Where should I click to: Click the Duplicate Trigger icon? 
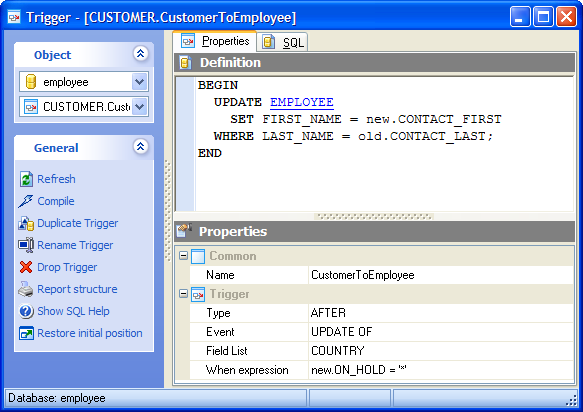click(x=26, y=223)
